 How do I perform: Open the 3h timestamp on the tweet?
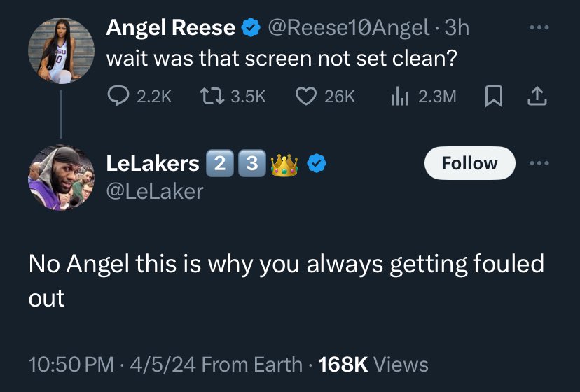[x=457, y=28]
